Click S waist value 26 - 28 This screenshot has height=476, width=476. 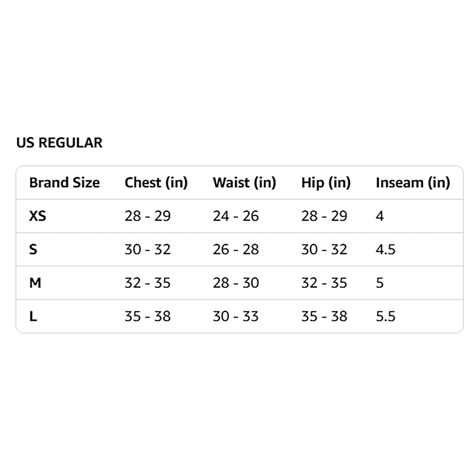(x=236, y=249)
